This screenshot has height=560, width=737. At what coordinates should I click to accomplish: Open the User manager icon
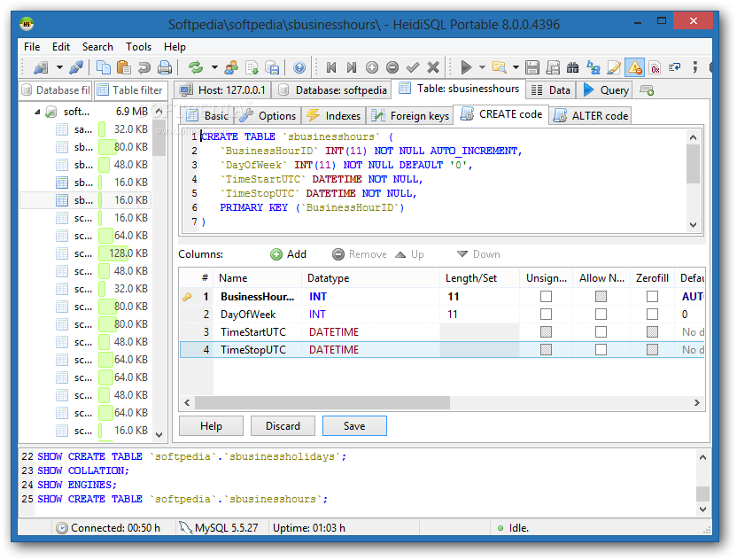point(231,67)
